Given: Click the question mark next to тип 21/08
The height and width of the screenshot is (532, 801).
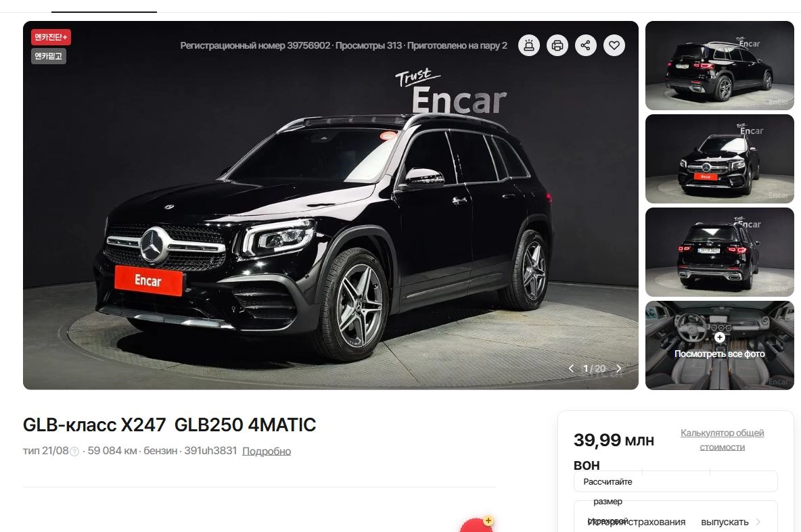Looking at the screenshot, I should (74, 452).
